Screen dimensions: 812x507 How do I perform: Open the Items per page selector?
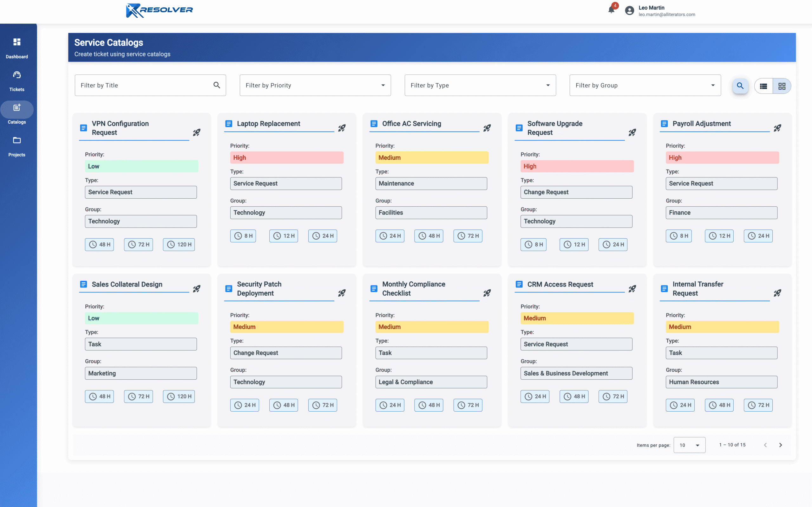pyautogui.click(x=689, y=445)
